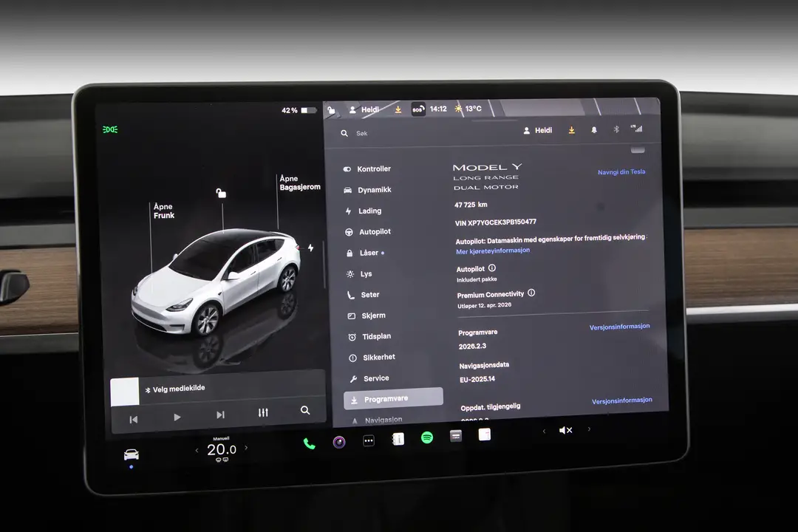This screenshot has width=798, height=532.
Task: Open notifications bell icon
Action: click(594, 130)
